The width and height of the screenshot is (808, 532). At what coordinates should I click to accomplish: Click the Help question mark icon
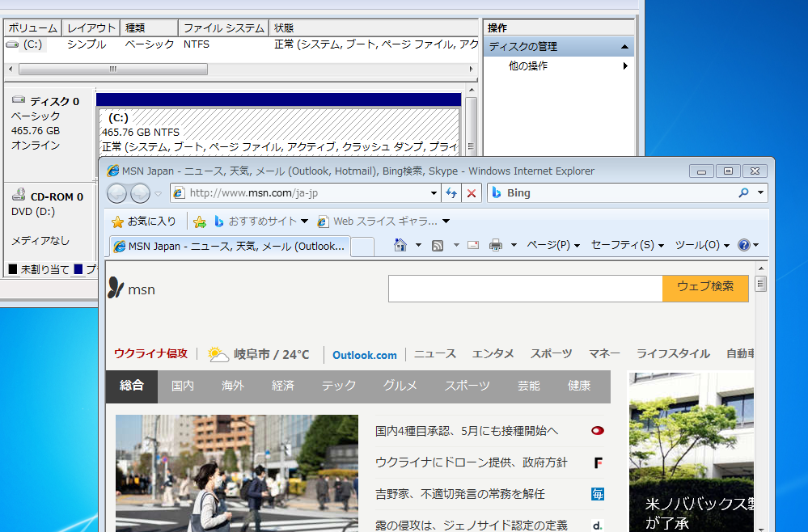[743, 245]
